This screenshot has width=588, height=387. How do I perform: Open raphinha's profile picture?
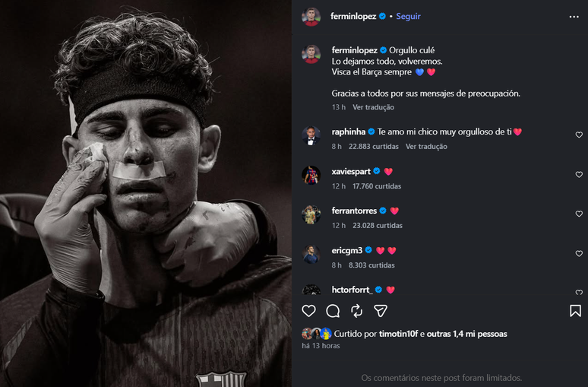[311, 135]
